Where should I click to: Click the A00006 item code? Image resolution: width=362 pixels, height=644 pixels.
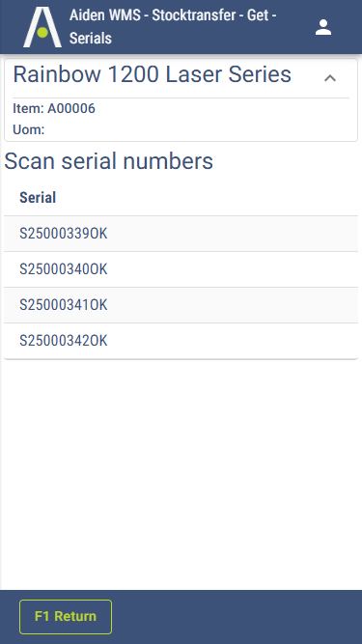(71, 108)
